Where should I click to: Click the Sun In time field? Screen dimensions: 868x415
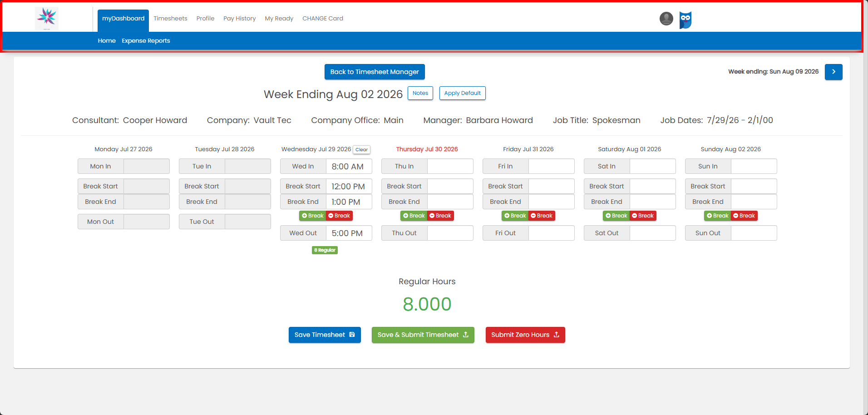point(754,166)
